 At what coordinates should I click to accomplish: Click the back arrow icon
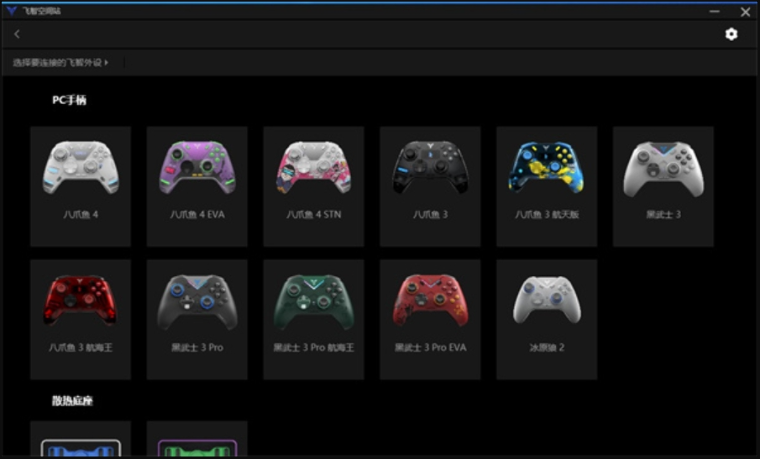pyautogui.click(x=17, y=34)
